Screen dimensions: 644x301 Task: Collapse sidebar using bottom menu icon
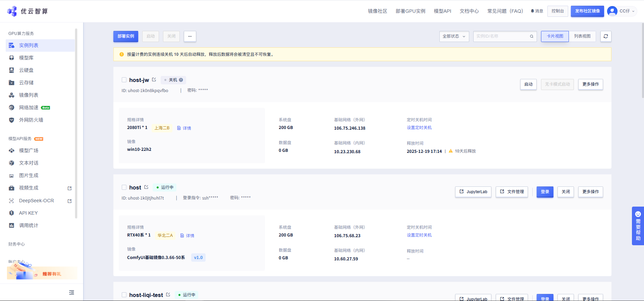tap(71, 293)
